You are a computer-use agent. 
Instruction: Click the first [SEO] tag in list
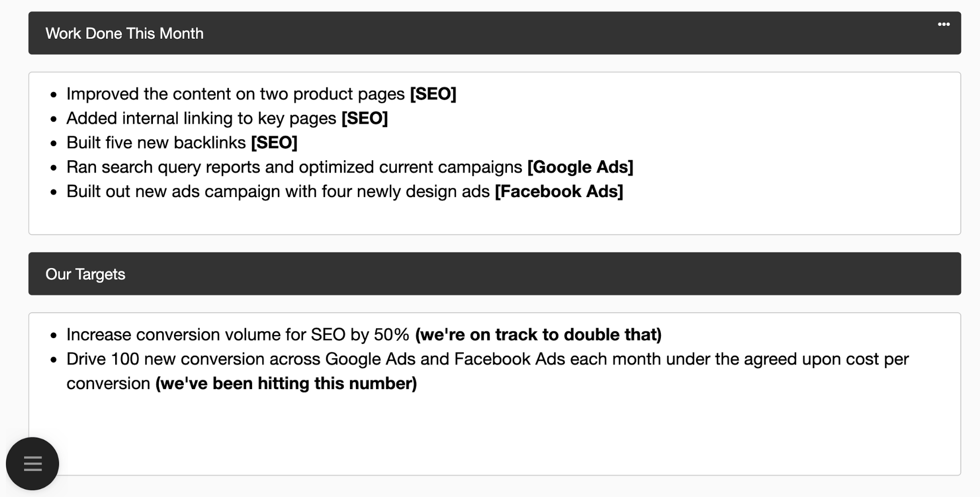[x=433, y=94]
